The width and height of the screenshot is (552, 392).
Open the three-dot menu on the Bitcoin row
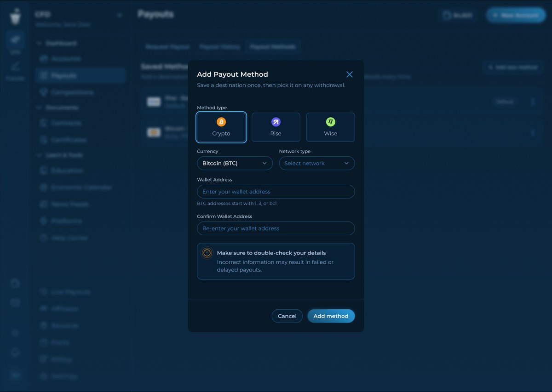(x=533, y=133)
